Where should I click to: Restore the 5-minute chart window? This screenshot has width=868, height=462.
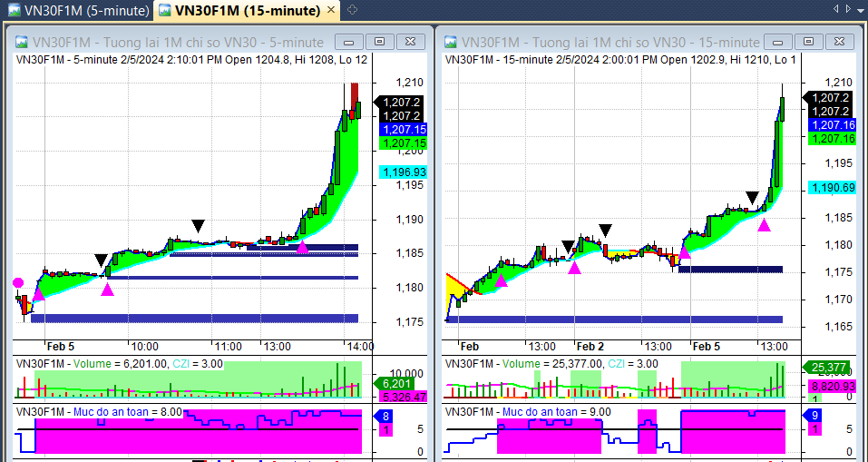379,42
